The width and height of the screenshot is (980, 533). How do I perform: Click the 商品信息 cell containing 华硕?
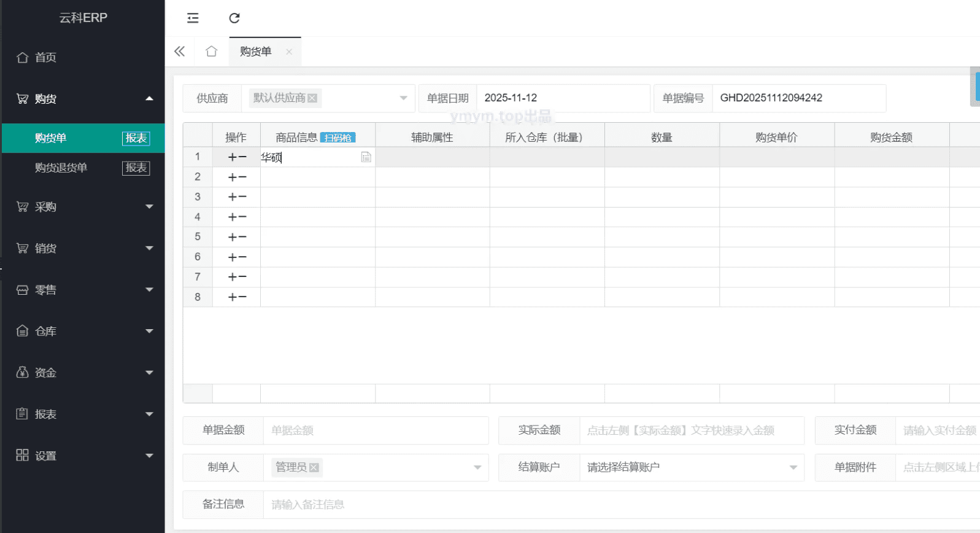pyautogui.click(x=318, y=157)
